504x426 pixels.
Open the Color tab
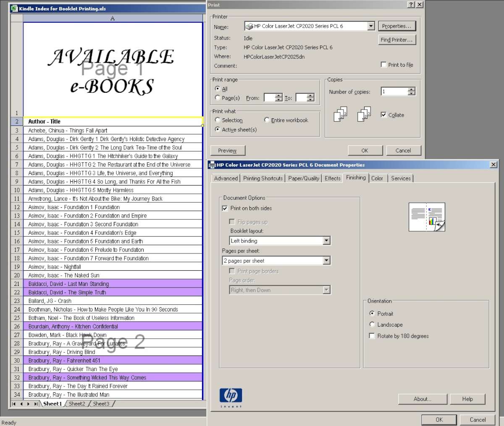(377, 178)
